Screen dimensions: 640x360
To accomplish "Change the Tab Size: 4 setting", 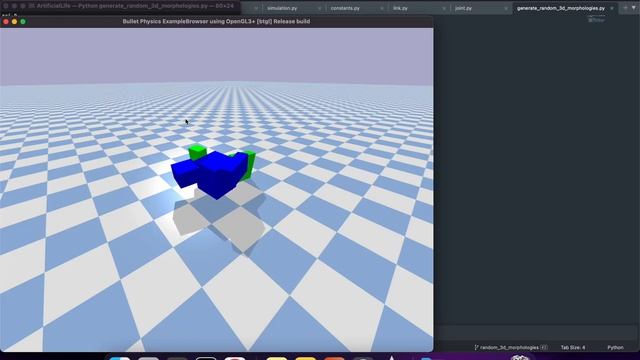I will [x=573, y=347].
